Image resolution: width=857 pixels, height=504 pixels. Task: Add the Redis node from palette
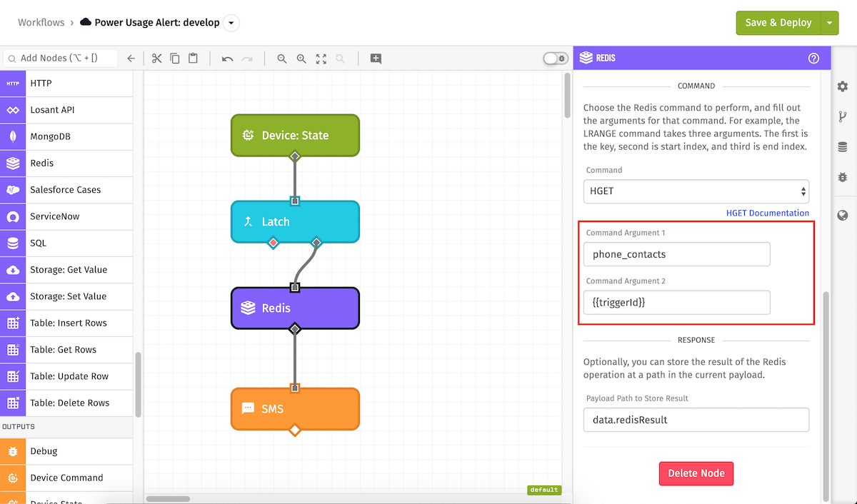(x=66, y=163)
